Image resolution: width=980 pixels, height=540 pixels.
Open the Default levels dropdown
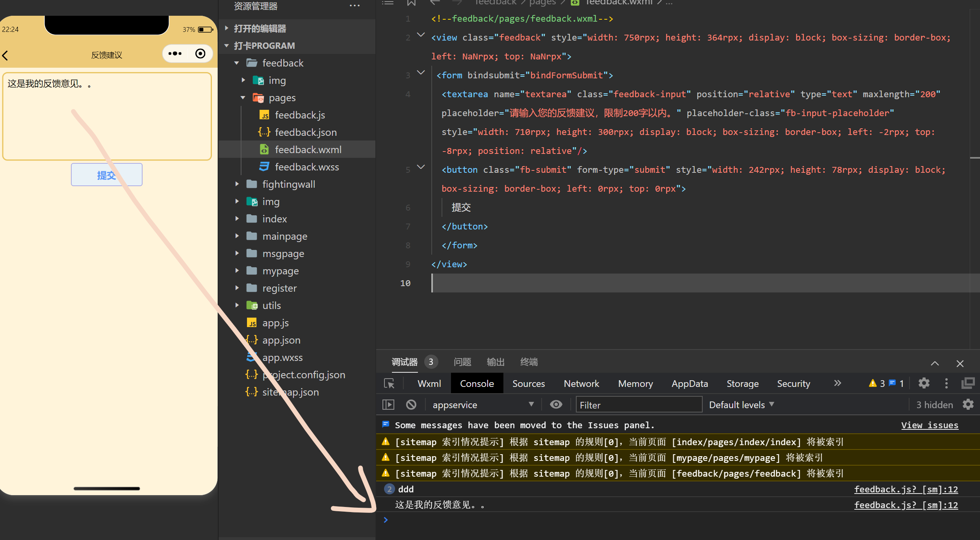click(741, 405)
